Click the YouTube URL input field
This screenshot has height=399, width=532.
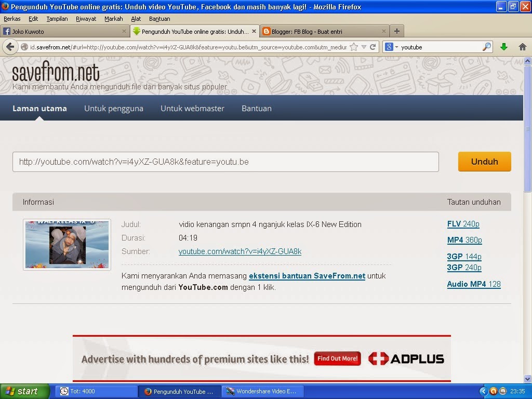(x=225, y=162)
